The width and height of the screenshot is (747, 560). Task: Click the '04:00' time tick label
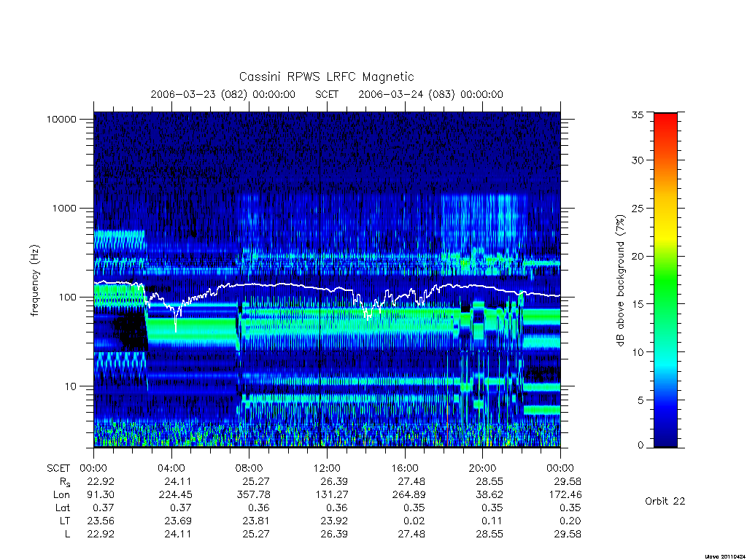coord(171,468)
